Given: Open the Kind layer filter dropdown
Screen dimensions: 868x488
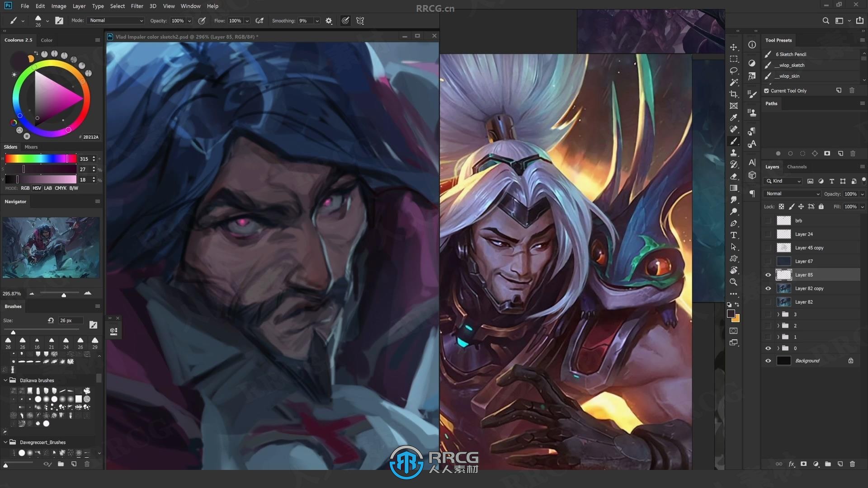Looking at the screenshot, I should click(x=783, y=181).
